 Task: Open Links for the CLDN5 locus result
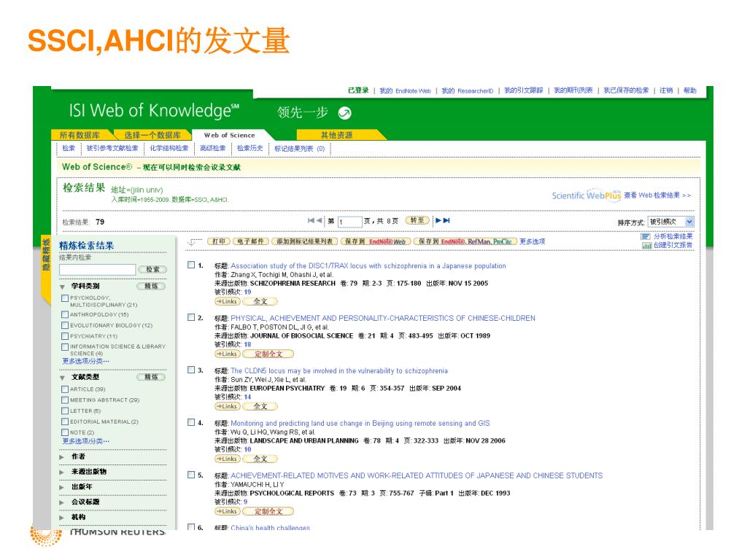[x=228, y=406]
